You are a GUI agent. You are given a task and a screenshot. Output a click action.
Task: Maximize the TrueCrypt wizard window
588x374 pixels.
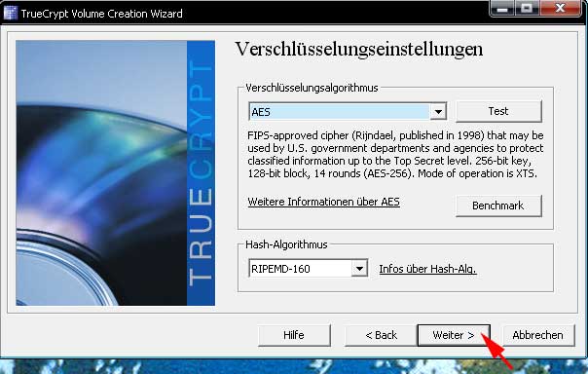coord(527,8)
